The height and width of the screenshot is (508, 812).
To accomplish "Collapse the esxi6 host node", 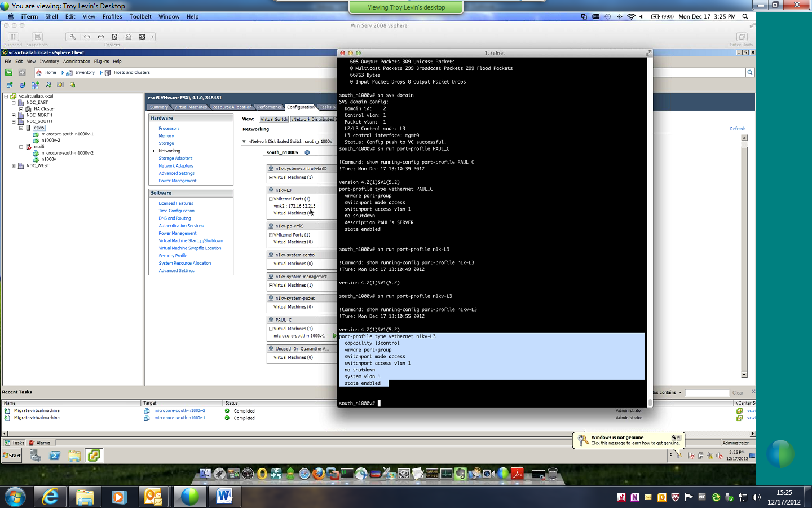I will point(21,147).
